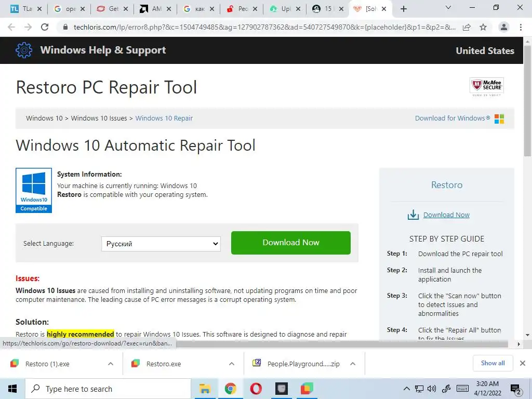Click the 'United States' header text
Image resolution: width=532 pixels, height=399 pixels.
(x=485, y=50)
